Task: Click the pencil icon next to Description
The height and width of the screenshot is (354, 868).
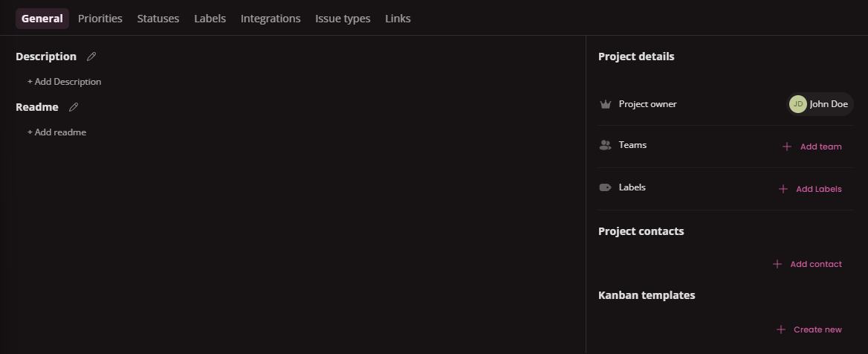Action: coord(91,57)
